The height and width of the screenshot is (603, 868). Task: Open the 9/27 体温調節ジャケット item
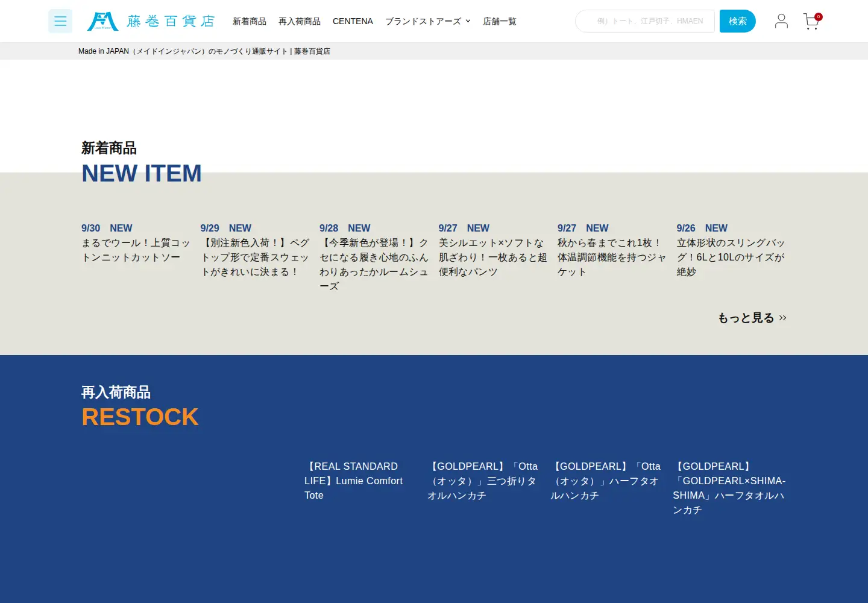(612, 257)
